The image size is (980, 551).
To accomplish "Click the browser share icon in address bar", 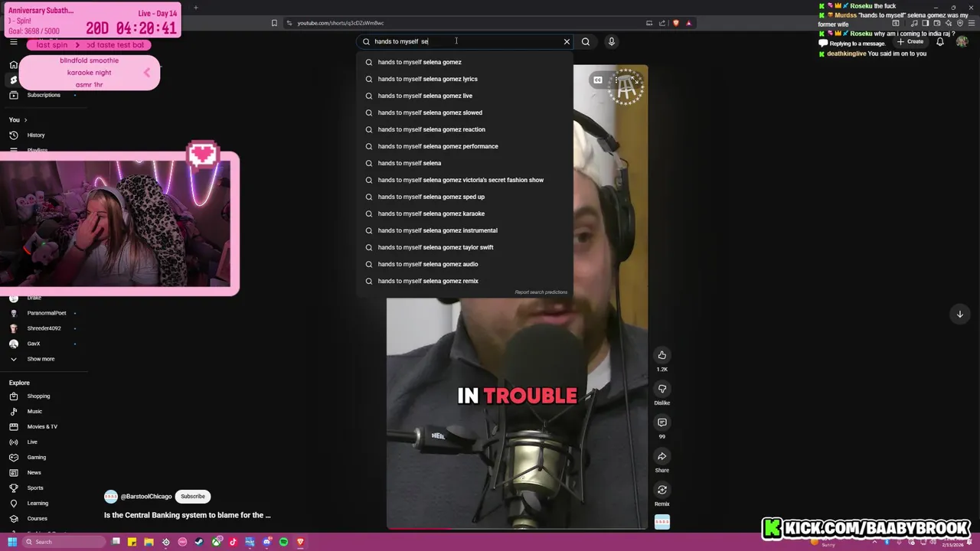I will (663, 23).
